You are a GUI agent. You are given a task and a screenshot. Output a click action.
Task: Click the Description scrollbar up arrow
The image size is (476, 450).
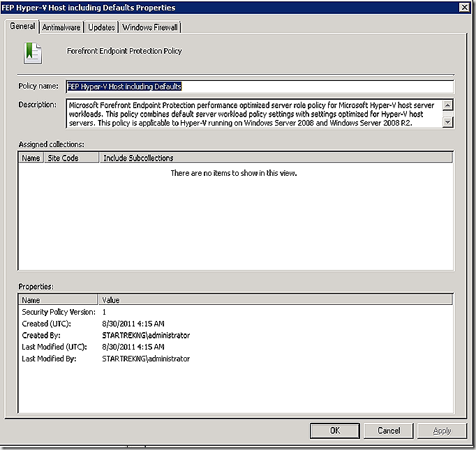click(448, 105)
